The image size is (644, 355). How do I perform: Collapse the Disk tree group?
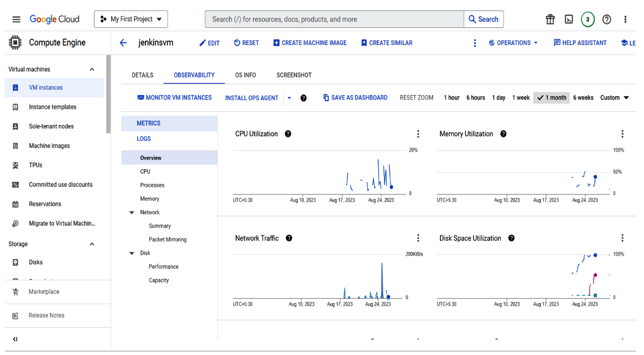131,253
